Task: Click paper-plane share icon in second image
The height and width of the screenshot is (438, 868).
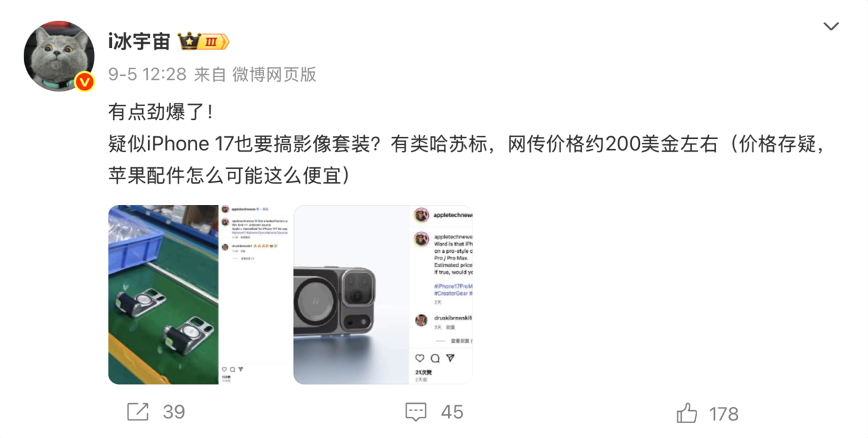Action: click(x=450, y=358)
